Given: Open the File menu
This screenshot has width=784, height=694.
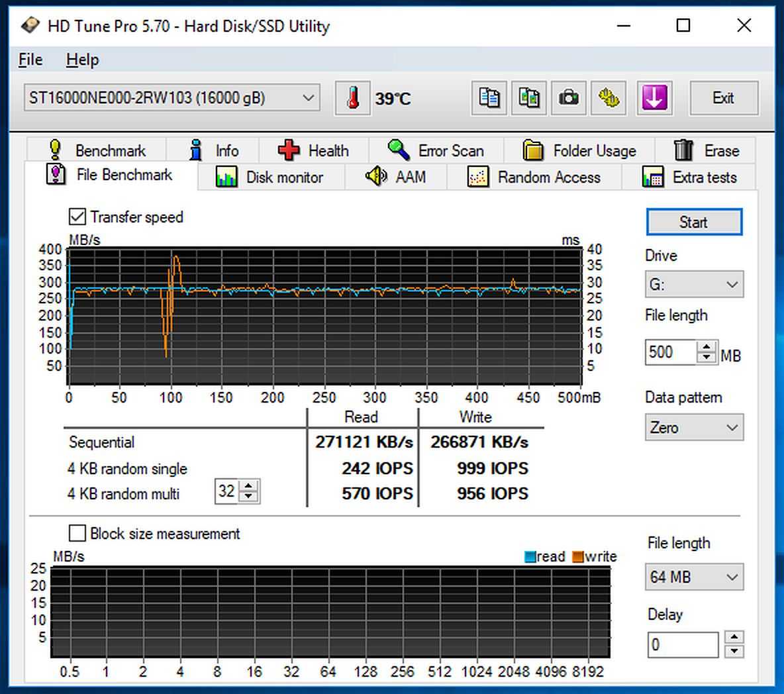Looking at the screenshot, I should click(30, 60).
